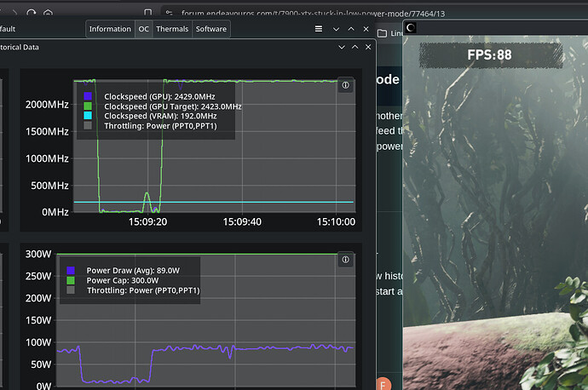Viewport: 588px width, 390px height.
Task: Click the info icon on clockspeed graph
Action: pyautogui.click(x=345, y=85)
